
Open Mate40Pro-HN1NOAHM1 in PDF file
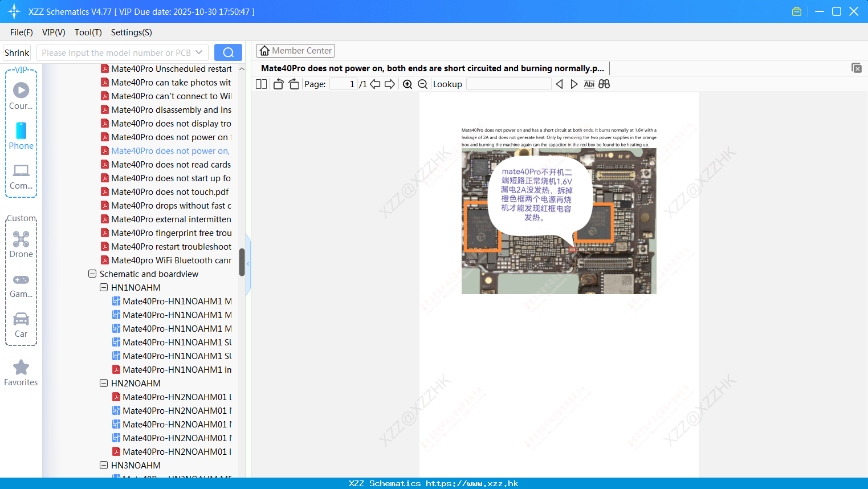tap(172, 369)
